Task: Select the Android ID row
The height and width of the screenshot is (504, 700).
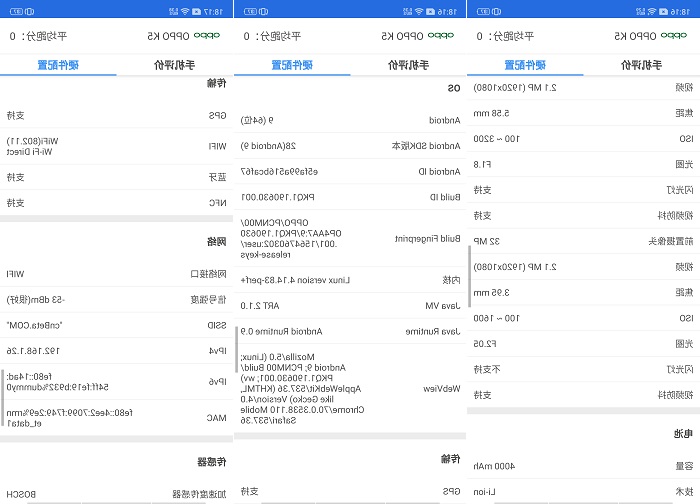Action: [x=350, y=171]
